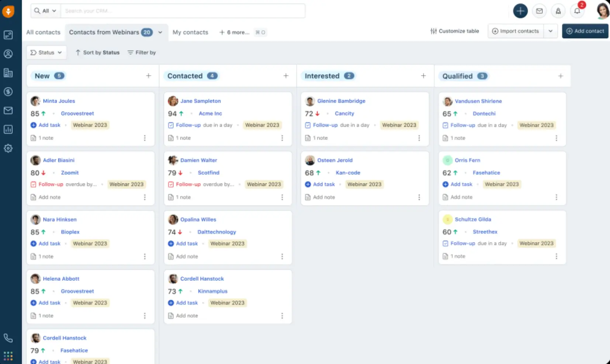Screen dimensions: 610x364
Task: Open notifications bell showing 2 alerts
Action: point(577,11)
